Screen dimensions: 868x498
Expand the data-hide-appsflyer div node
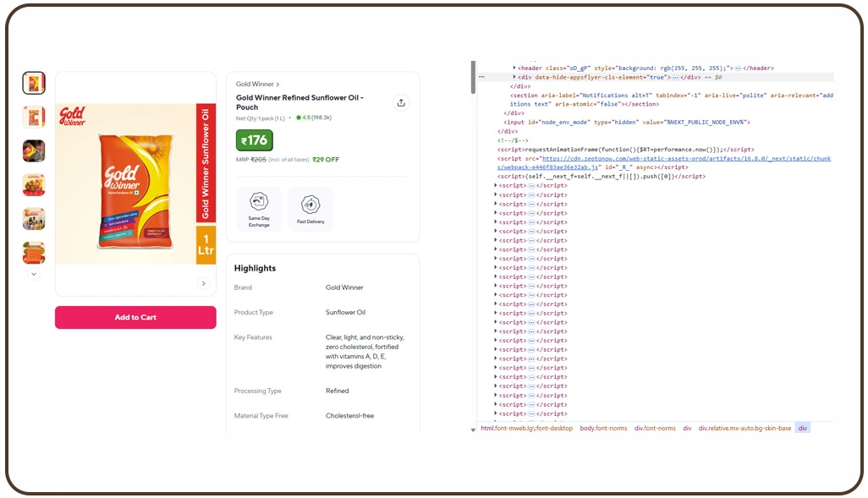pos(514,77)
